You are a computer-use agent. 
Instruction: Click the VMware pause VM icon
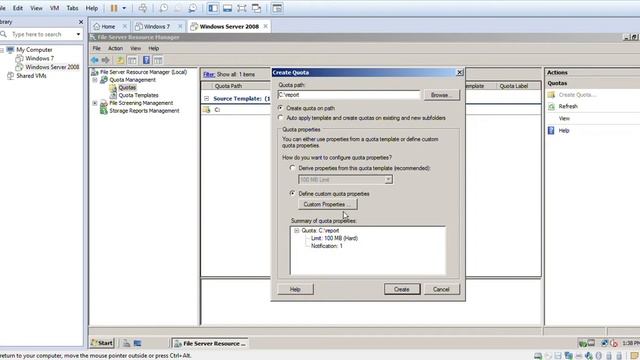[114, 8]
